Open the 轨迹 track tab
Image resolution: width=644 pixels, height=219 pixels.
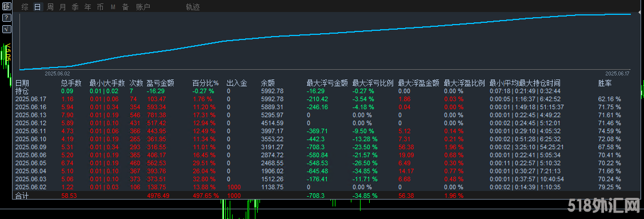point(193,7)
